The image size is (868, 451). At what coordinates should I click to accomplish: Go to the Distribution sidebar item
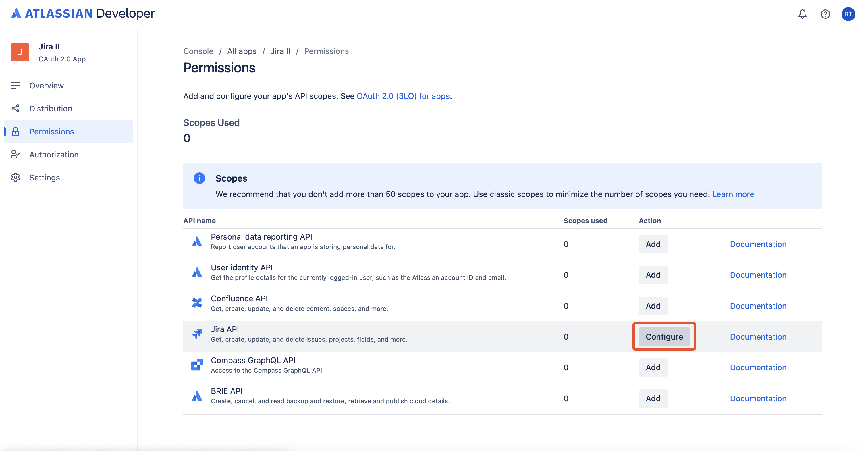[x=51, y=109]
